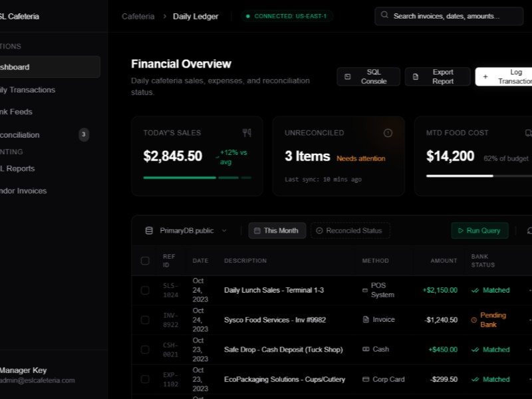This screenshot has height=399, width=532.
Task: Click the cash icon in Safe Drop row
Action: click(366, 349)
